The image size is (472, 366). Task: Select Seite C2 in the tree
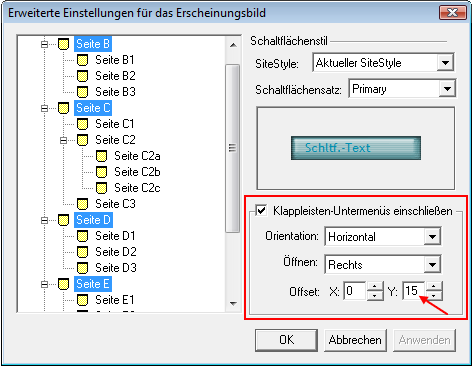[x=115, y=140]
